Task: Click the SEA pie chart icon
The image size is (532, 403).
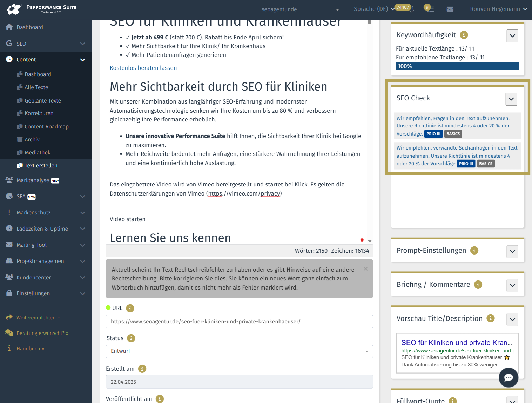Action: click(9, 196)
